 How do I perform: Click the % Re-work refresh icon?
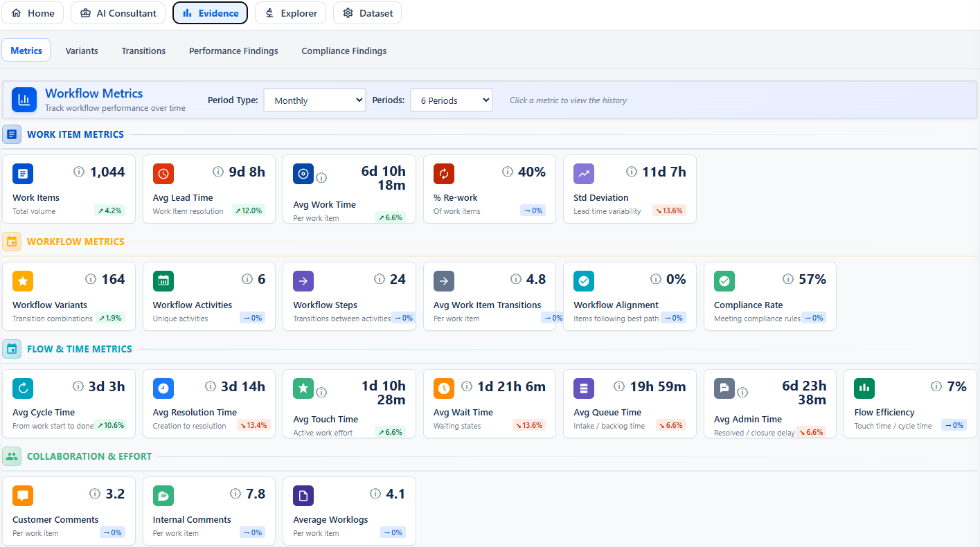(x=443, y=173)
